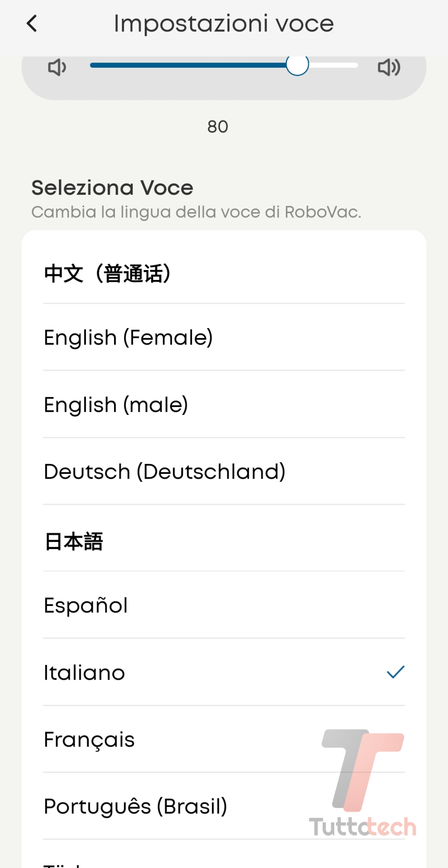Click the Impostazioni voce page title
448x868 pixels.
click(224, 23)
